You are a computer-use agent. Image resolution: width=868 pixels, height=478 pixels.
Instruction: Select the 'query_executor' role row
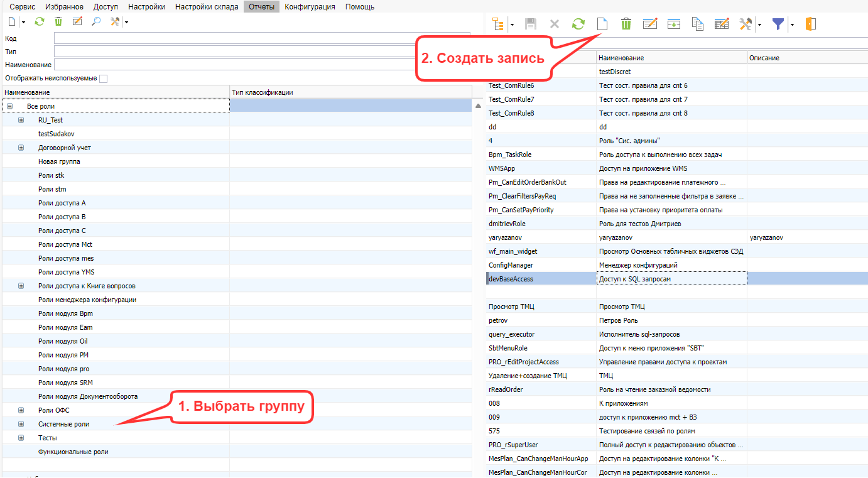pyautogui.click(x=511, y=334)
